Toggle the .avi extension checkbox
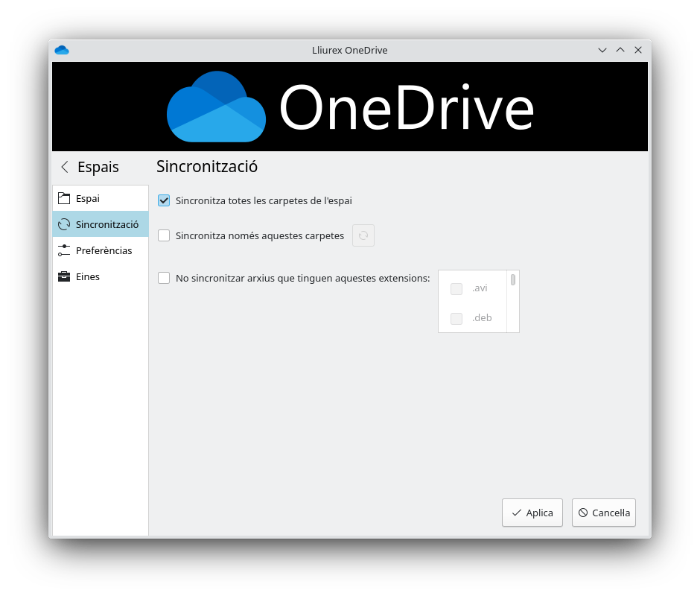700x596 pixels. click(456, 288)
